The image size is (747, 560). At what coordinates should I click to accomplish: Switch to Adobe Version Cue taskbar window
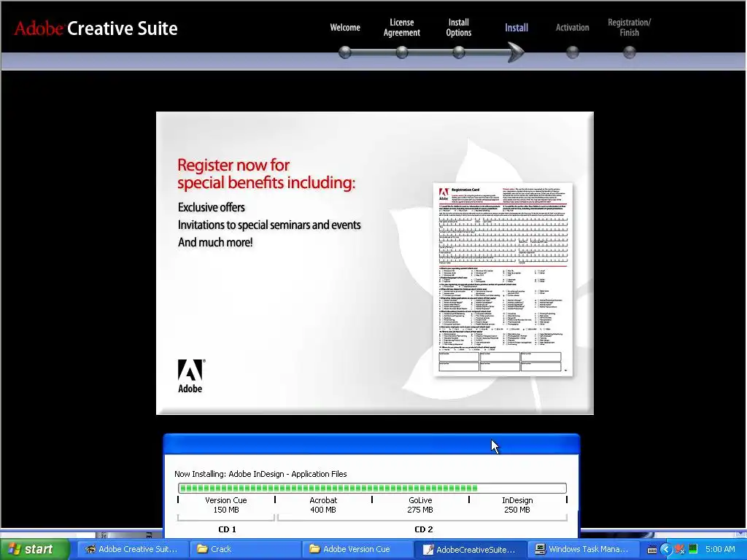[x=357, y=549]
